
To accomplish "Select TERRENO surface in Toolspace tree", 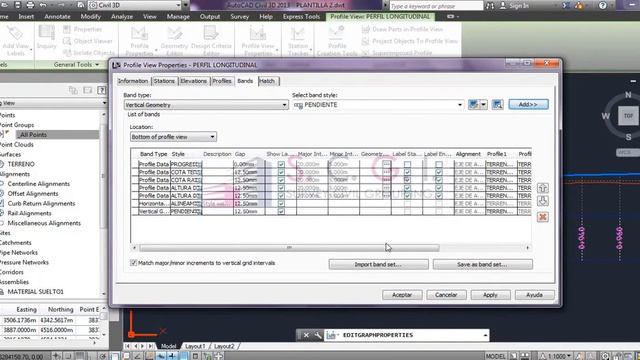I will coord(21,164).
